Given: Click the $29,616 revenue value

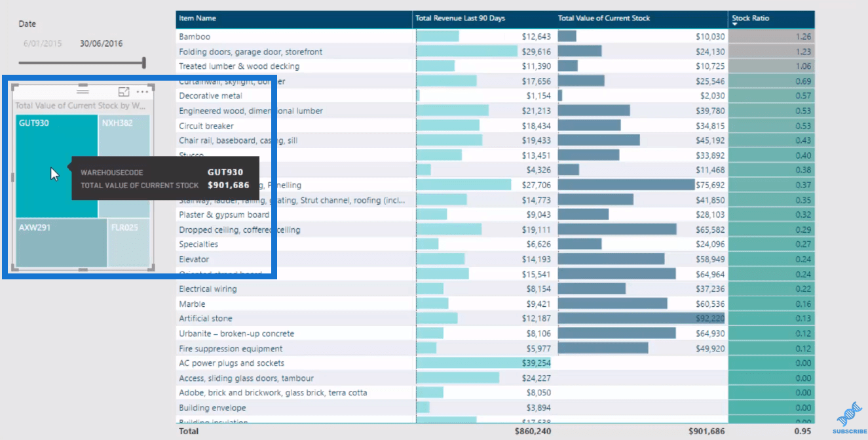Looking at the screenshot, I should click(x=536, y=52).
